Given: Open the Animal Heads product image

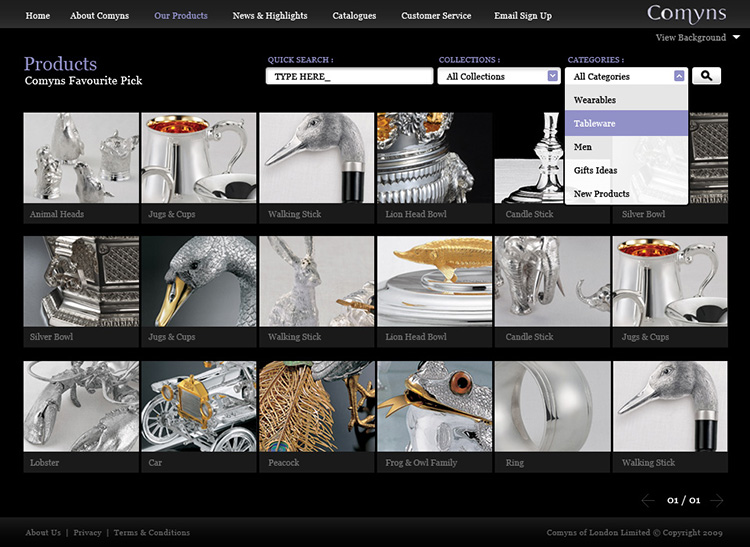Looking at the screenshot, I should click(x=81, y=158).
